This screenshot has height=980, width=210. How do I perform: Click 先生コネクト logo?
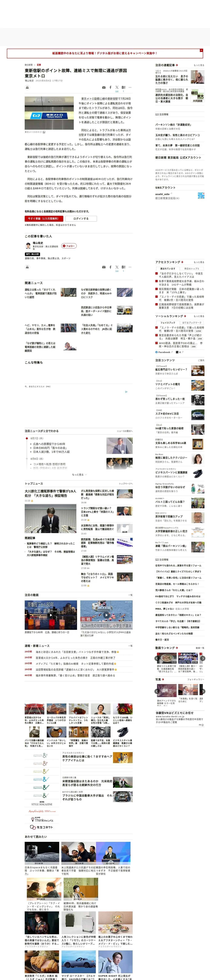41,827
